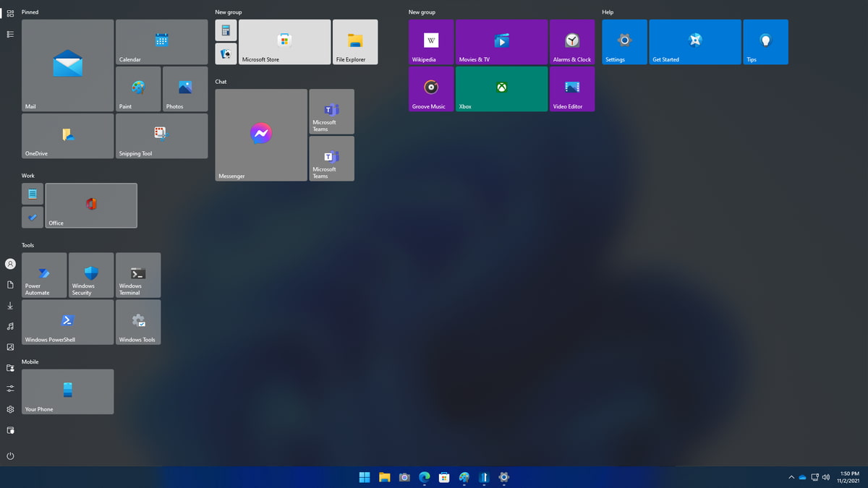Switch to All apps list view

click(10, 34)
